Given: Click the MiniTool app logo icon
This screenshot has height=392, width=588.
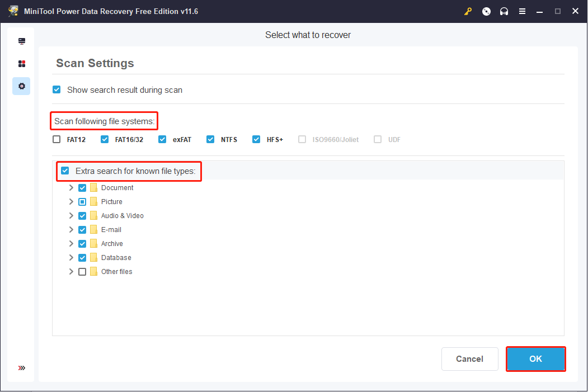Looking at the screenshot, I should click(x=13, y=11).
